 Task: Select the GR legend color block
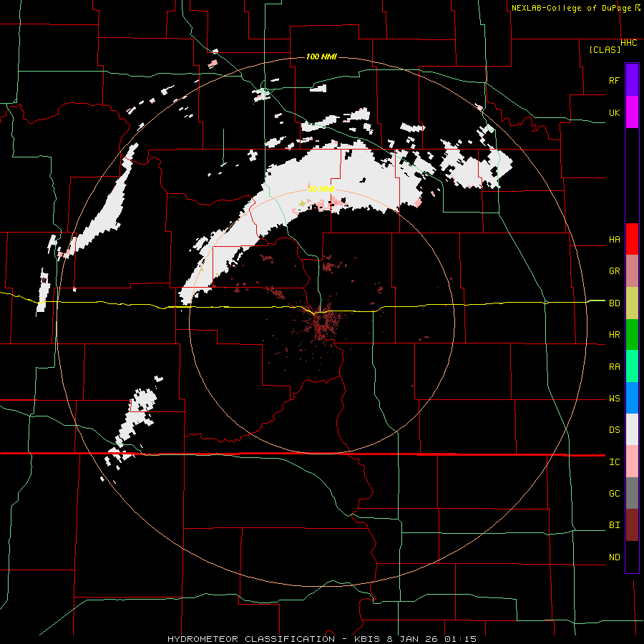(632, 270)
